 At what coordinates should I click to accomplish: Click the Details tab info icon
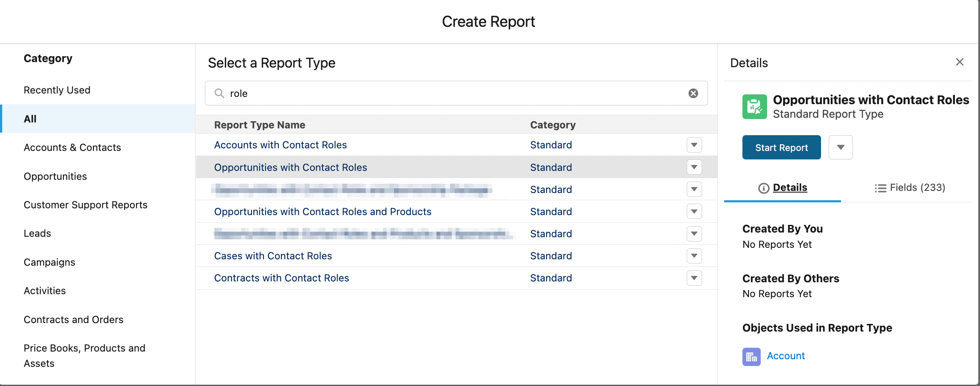764,188
